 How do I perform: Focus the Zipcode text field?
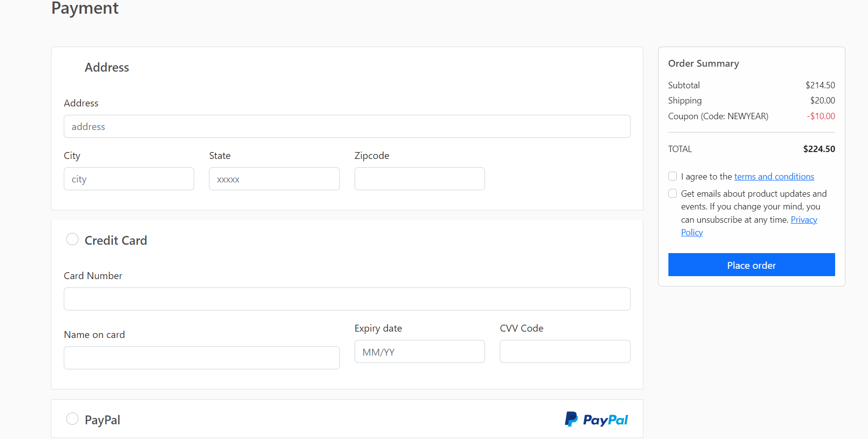coord(420,179)
